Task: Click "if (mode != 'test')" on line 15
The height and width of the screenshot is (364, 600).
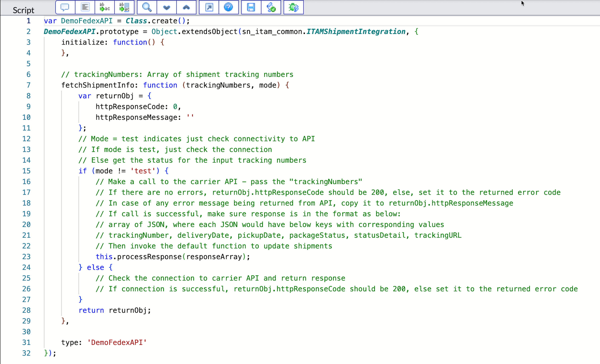Action: (119, 171)
